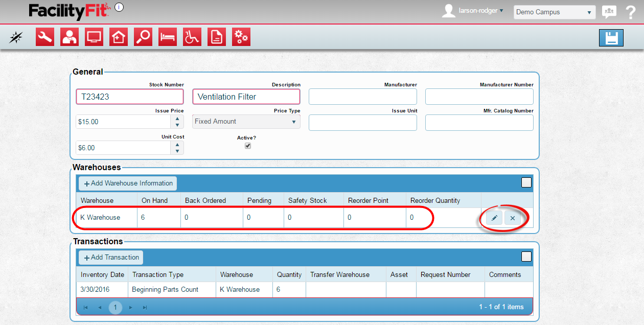Open the Demo Campus dropdown
644x325 pixels.
tap(554, 12)
